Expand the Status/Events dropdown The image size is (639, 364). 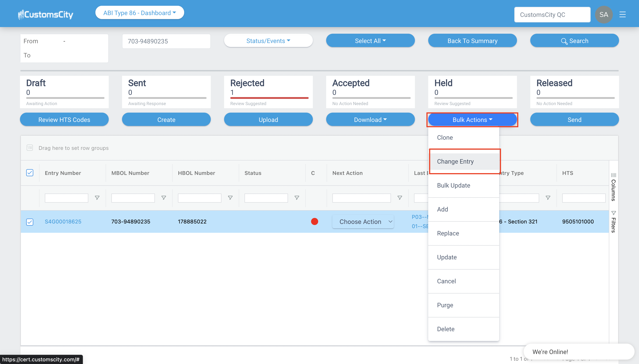(268, 41)
